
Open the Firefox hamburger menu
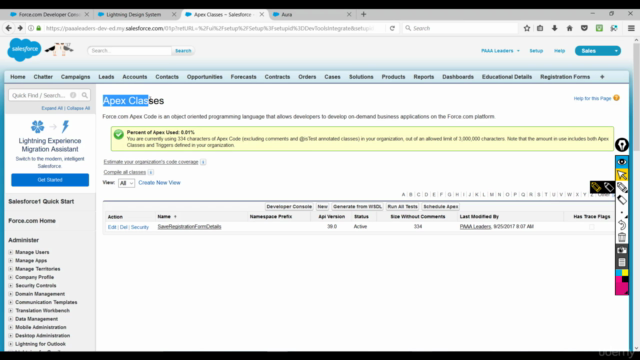coord(631,28)
